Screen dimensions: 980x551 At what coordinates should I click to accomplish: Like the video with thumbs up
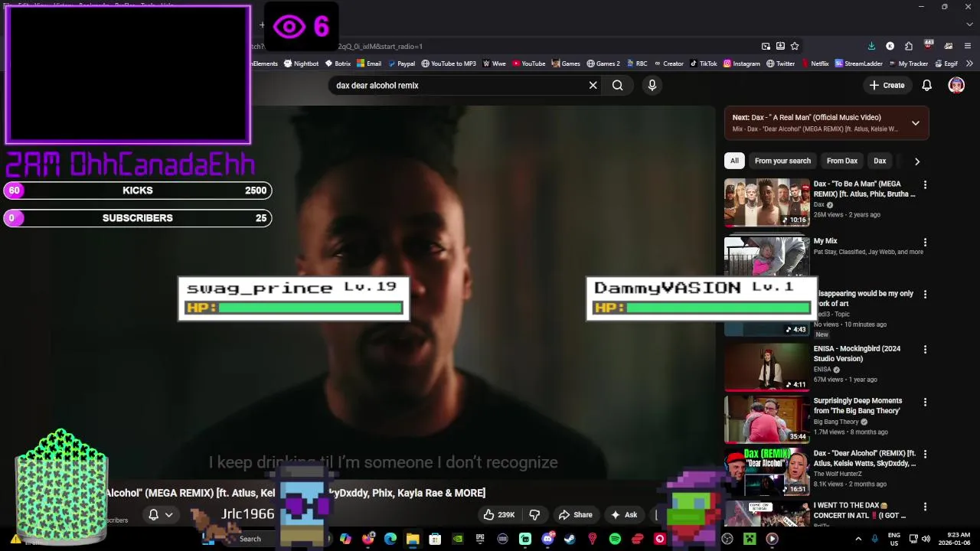click(499, 515)
